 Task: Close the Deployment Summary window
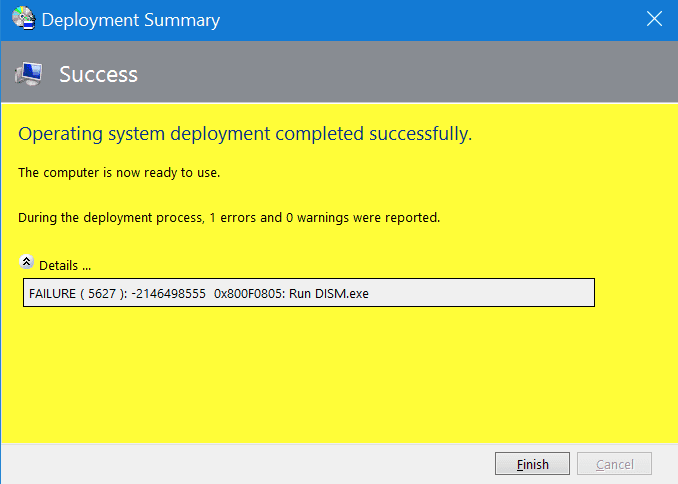click(x=655, y=20)
